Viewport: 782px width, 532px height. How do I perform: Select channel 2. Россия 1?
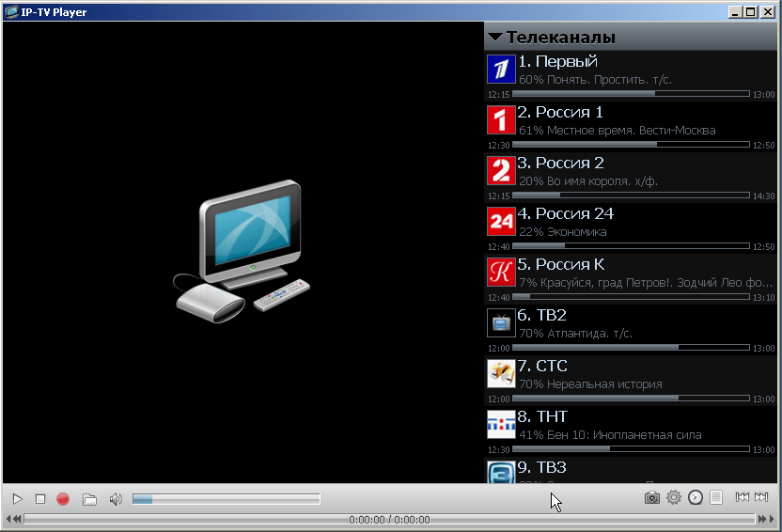tap(630, 127)
